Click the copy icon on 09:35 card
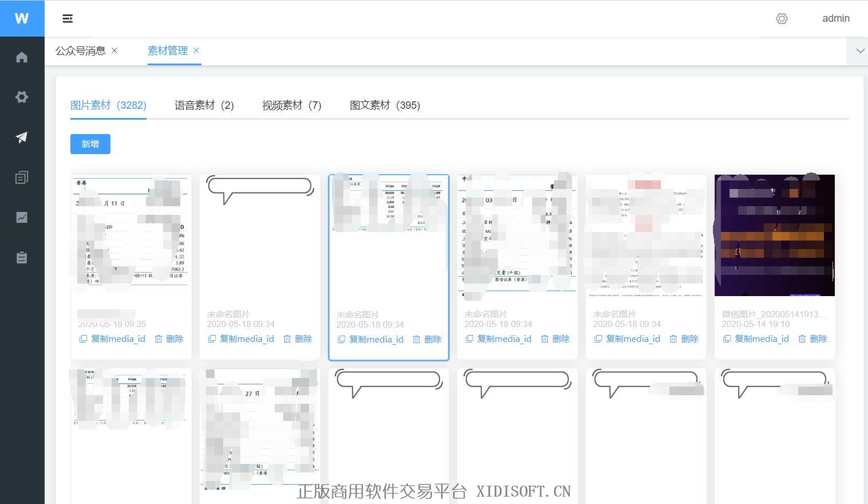The width and height of the screenshot is (868, 504). click(83, 339)
